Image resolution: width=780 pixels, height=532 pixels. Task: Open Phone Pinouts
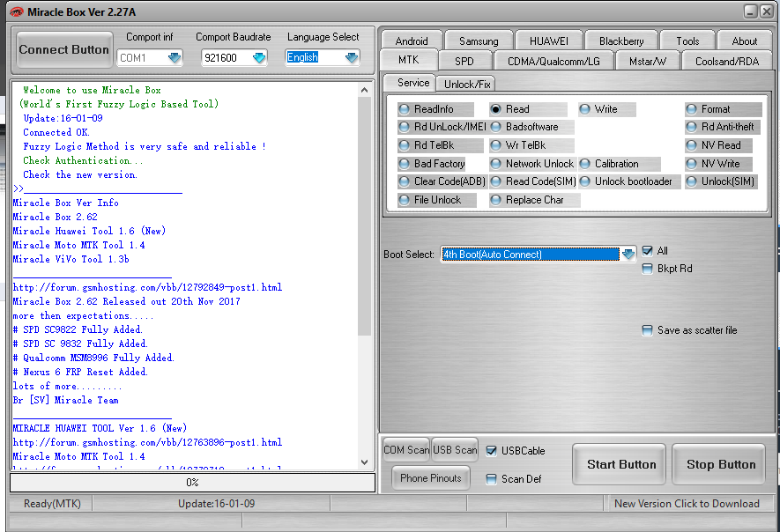[x=431, y=477]
